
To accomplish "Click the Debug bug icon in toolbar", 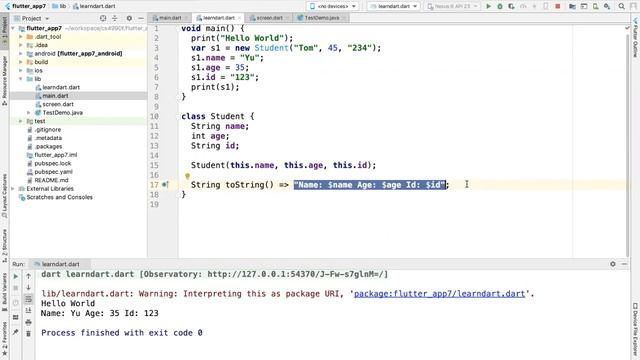I will (500, 6).
